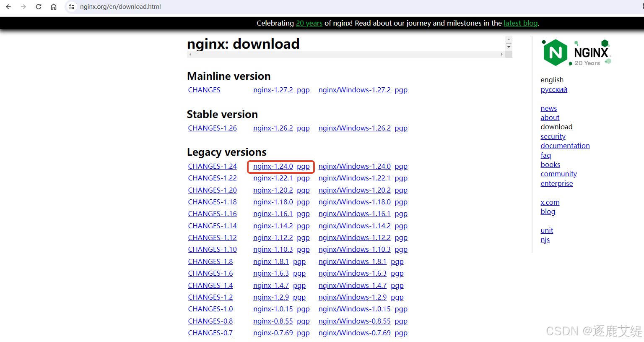Open the security sidebar link
Screen dimensions: 644x342
pos(553,136)
